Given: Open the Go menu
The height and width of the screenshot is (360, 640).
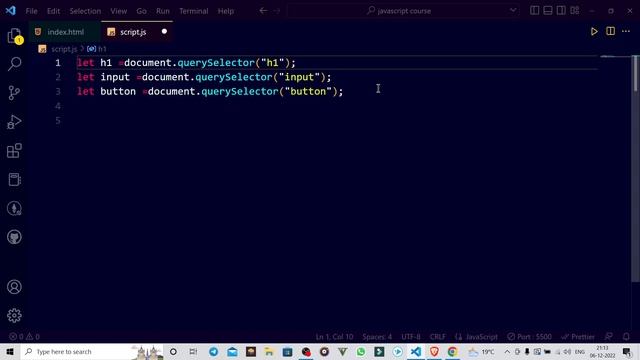Looking at the screenshot, I should point(142,11).
